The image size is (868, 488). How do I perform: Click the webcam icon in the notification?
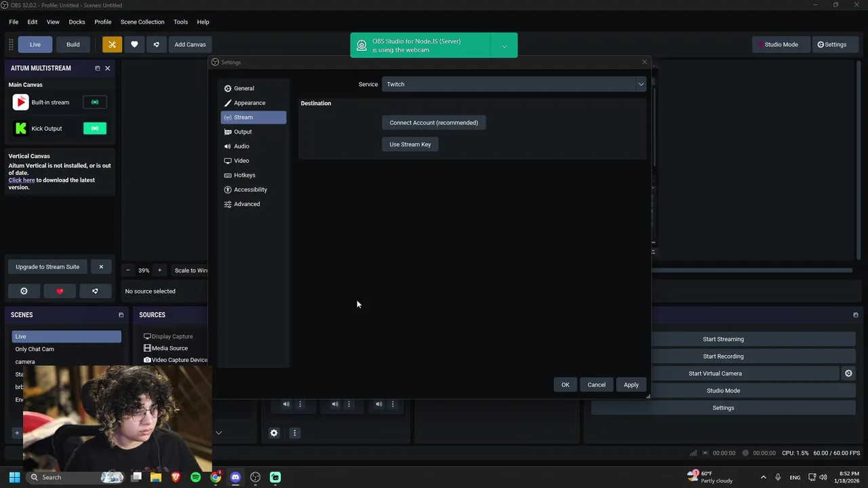click(361, 45)
